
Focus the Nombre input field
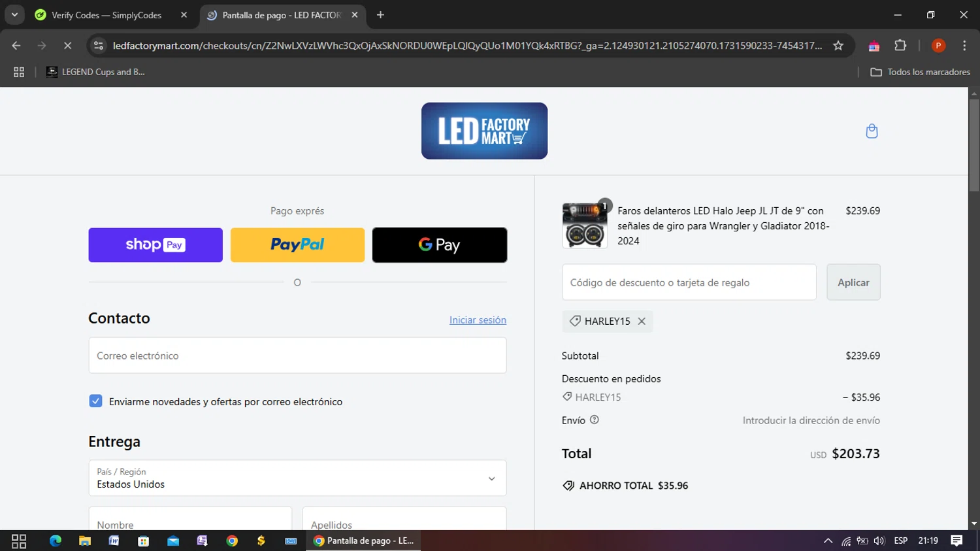point(190,520)
